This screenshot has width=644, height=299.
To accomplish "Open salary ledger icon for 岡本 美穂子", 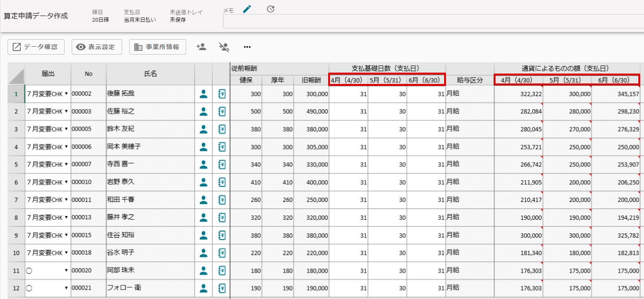I will pyautogui.click(x=222, y=147).
